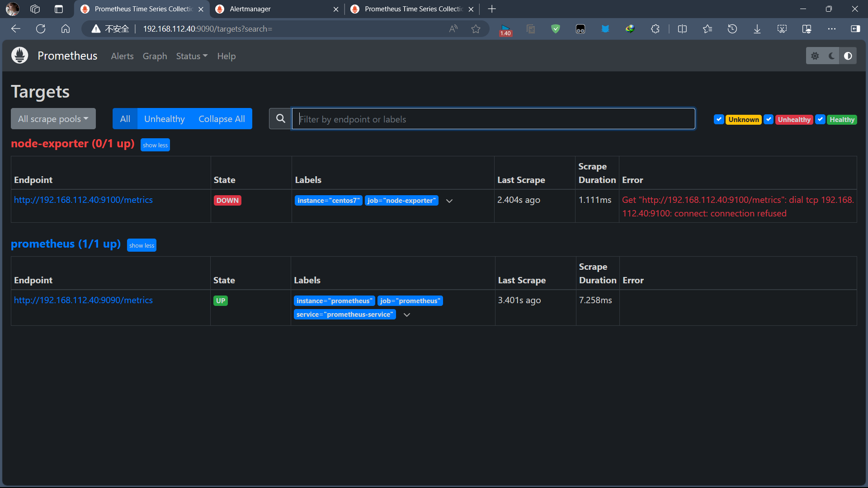Open the browser home page icon

pos(66,29)
